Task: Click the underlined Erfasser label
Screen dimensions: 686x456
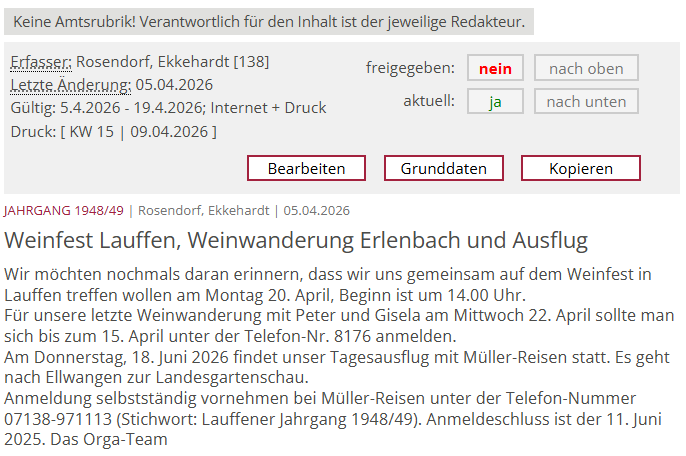Action: pyautogui.click(x=41, y=61)
